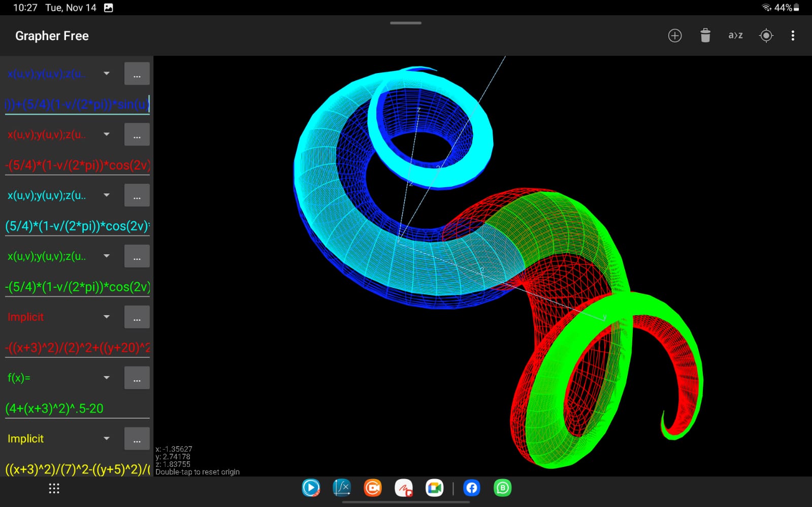Expand the green f(x)= type dropdown
Viewport: 812px width, 507px height.
[107, 378]
